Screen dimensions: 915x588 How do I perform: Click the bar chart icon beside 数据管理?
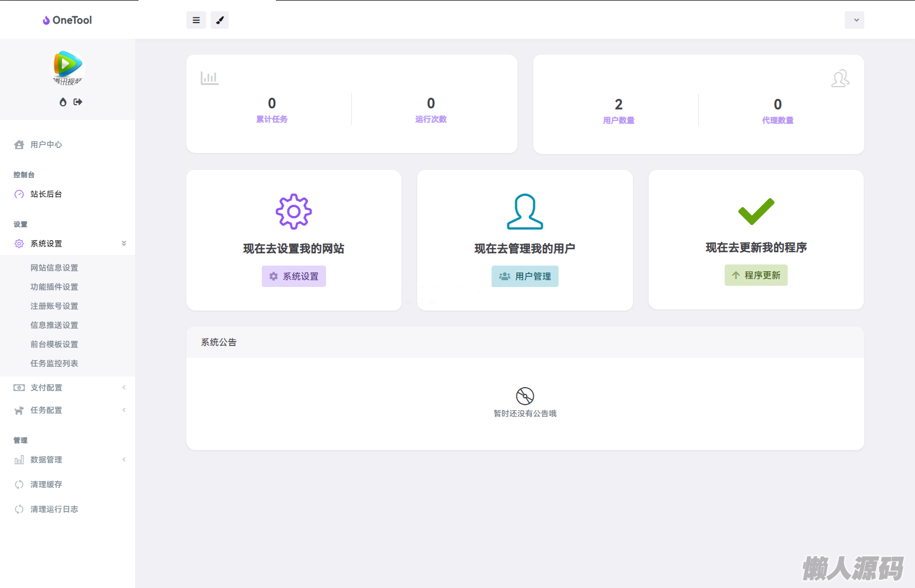coord(19,460)
